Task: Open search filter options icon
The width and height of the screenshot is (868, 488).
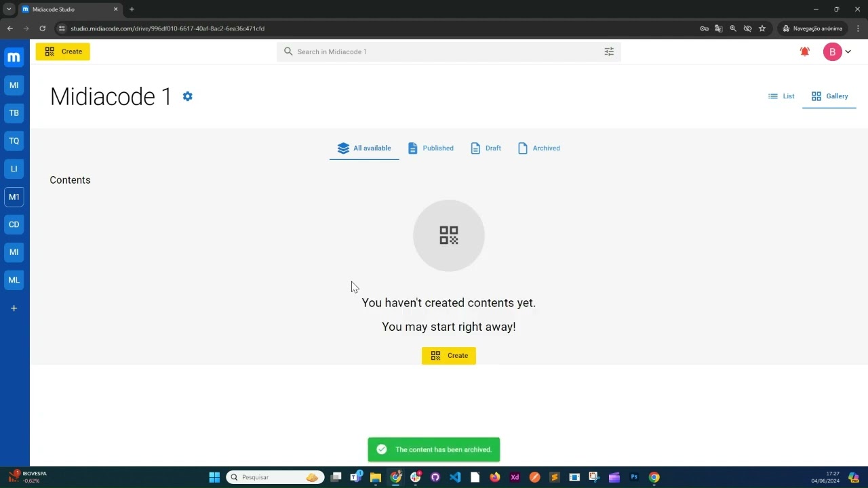Action: point(609,52)
